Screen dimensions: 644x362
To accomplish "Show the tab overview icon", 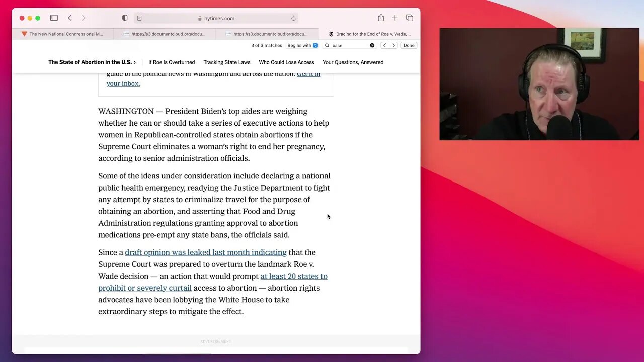I will (x=410, y=18).
